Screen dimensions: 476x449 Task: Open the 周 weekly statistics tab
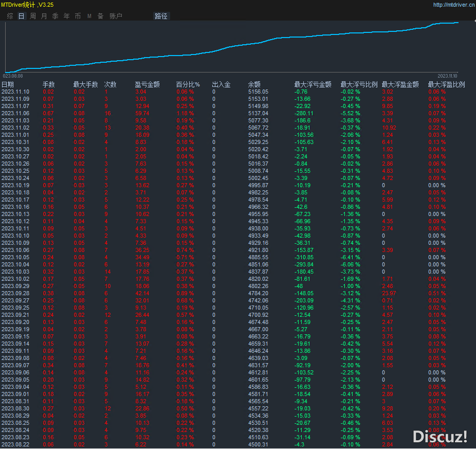click(33, 16)
